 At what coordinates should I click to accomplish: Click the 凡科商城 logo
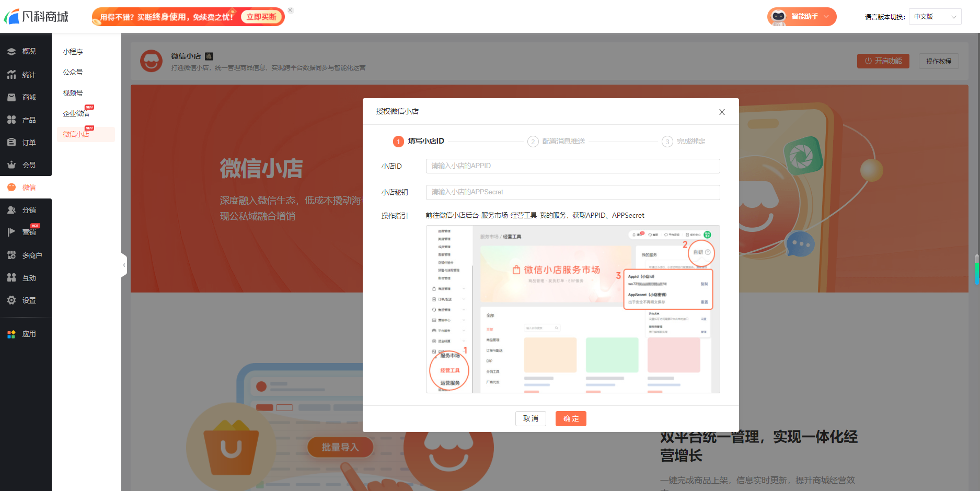click(x=36, y=17)
